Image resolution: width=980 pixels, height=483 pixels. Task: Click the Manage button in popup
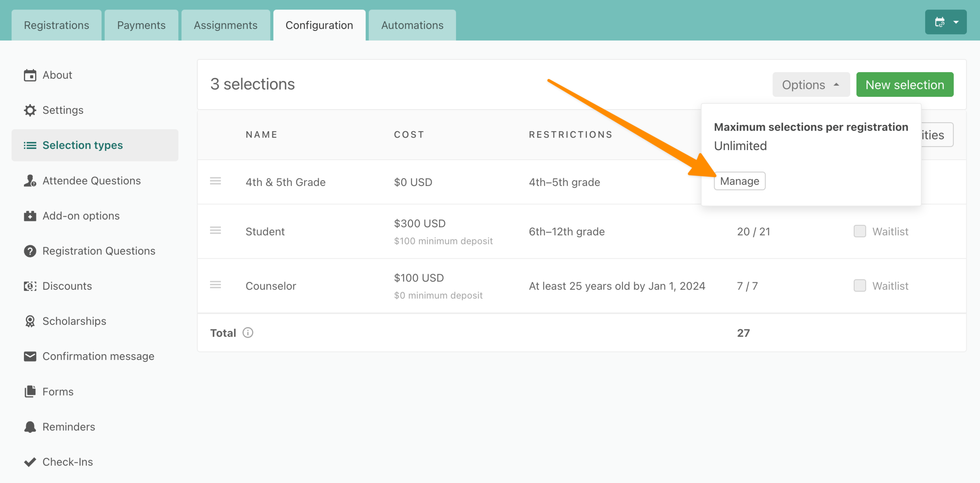(739, 181)
